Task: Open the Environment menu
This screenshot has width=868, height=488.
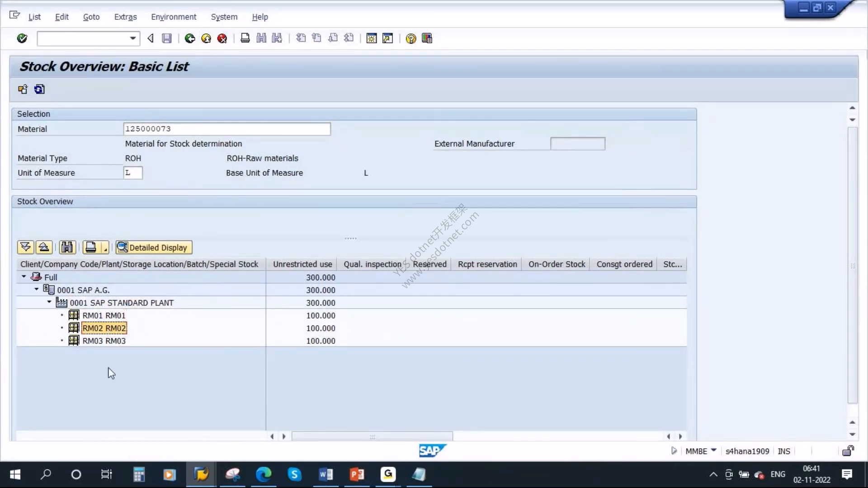Action: (x=174, y=17)
